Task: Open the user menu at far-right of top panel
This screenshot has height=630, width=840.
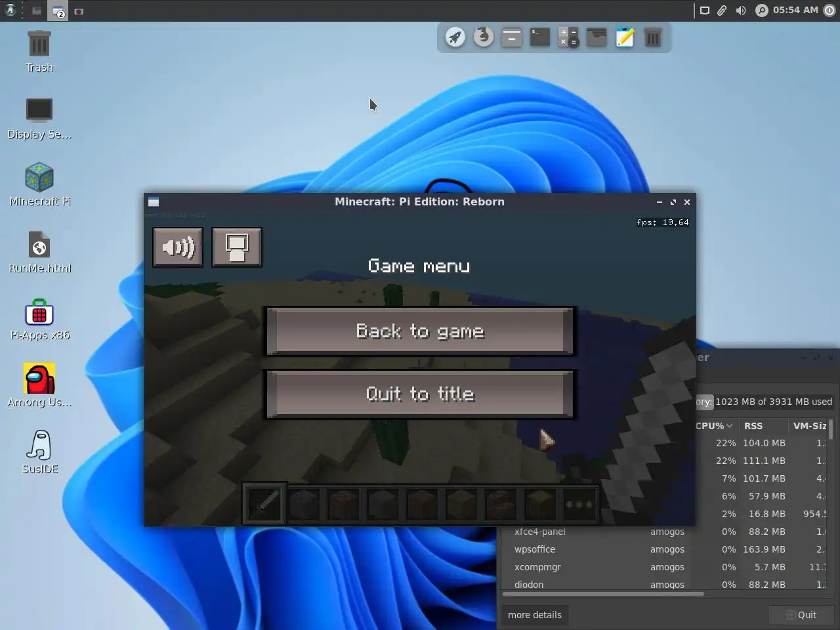Action: click(829, 10)
